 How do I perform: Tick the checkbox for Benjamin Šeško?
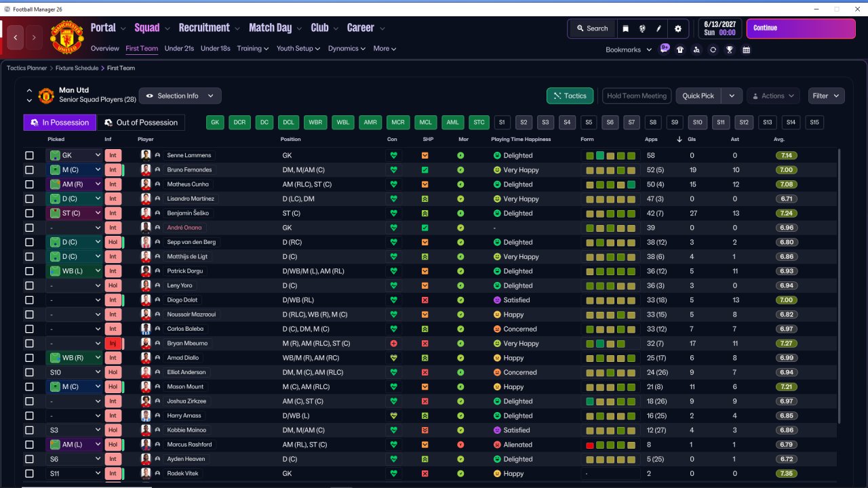[x=29, y=213]
